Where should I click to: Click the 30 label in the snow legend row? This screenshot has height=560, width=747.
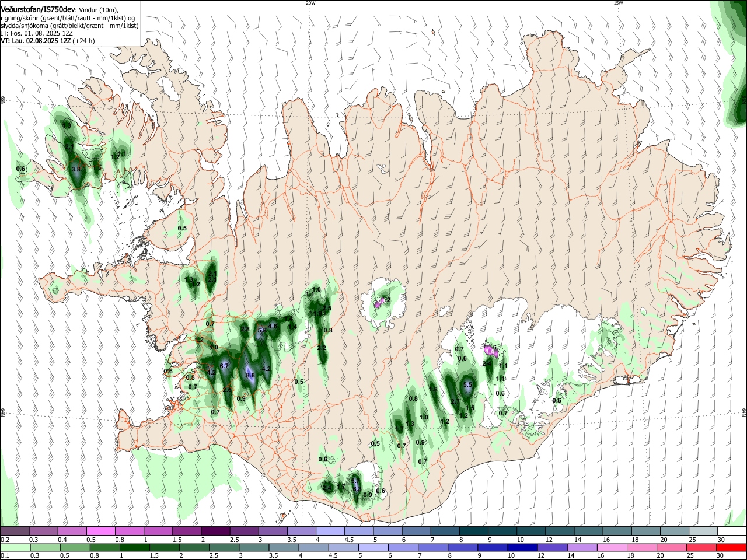(721, 540)
